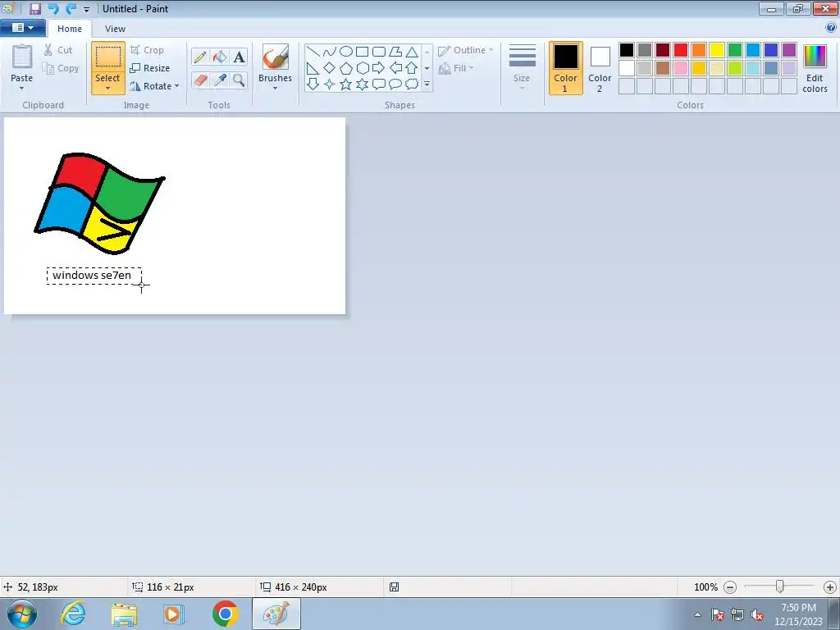Choose the Line shape

pos(313,52)
